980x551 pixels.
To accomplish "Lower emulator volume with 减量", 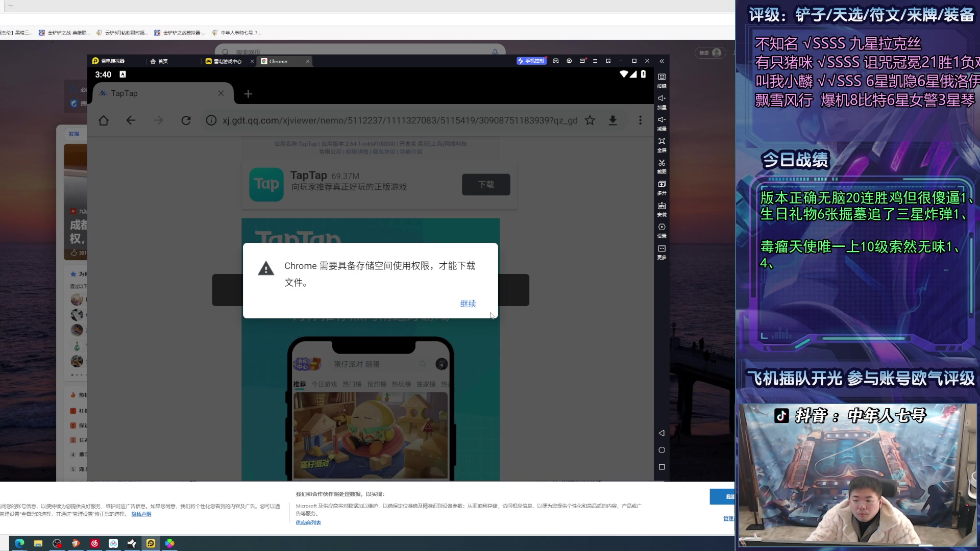I will (661, 123).
